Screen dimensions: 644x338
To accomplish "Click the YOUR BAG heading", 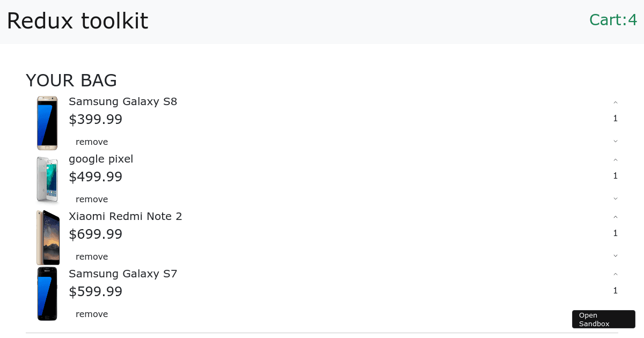I will click(71, 80).
